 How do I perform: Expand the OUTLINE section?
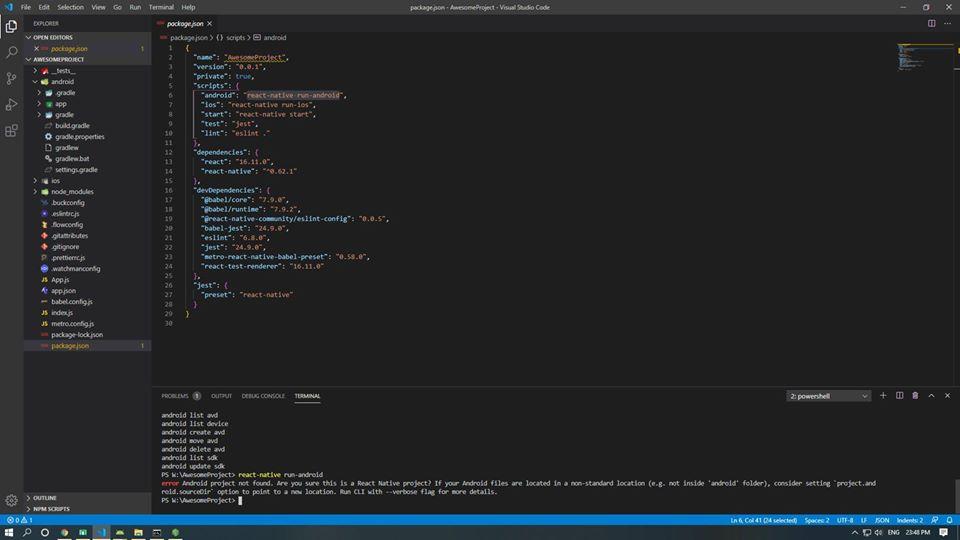pos(45,497)
